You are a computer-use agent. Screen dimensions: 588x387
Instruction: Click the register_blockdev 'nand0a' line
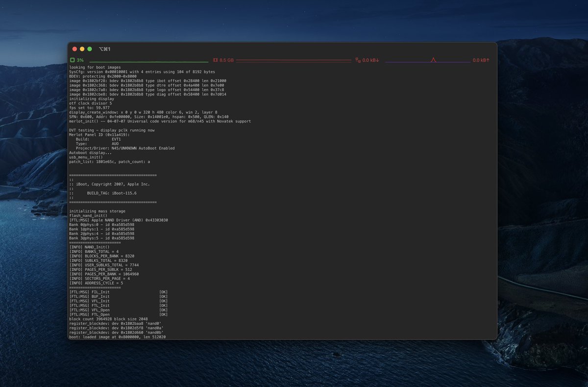(x=116, y=327)
